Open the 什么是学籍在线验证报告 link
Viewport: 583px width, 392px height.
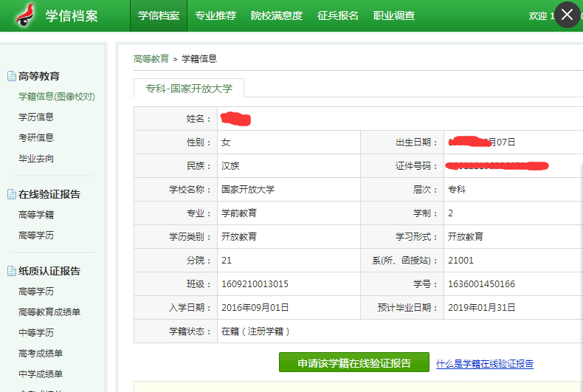[485, 363]
